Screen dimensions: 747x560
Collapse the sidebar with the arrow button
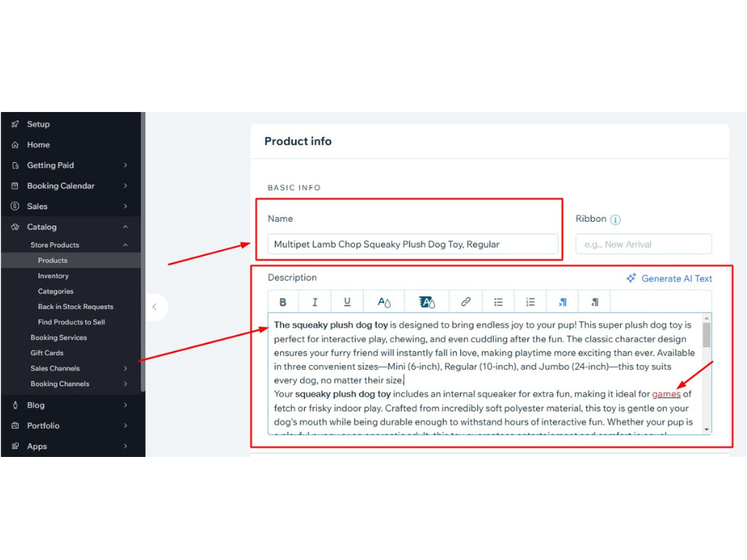click(x=155, y=307)
